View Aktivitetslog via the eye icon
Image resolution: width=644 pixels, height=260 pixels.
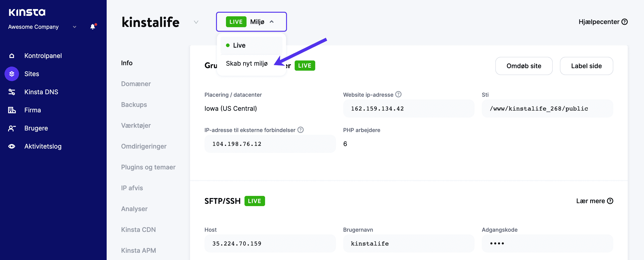(x=12, y=146)
